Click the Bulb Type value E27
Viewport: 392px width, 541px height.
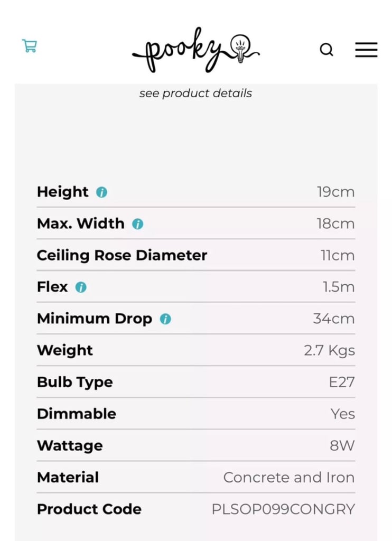click(342, 383)
